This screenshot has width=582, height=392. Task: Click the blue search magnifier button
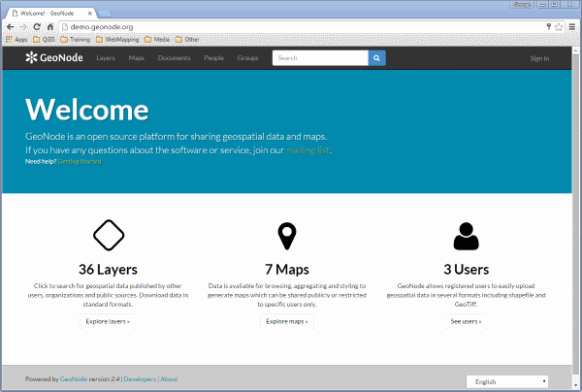[376, 58]
